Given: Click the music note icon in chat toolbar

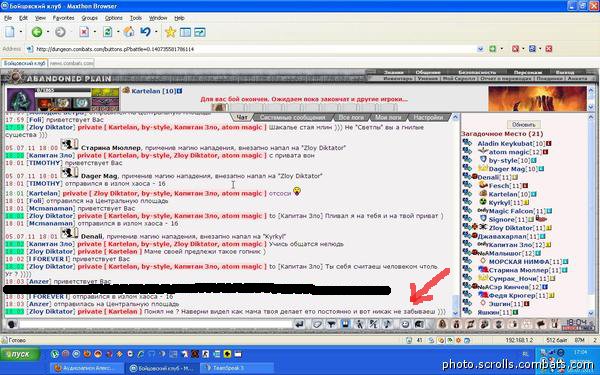Looking at the screenshot, I should click(x=388, y=324).
